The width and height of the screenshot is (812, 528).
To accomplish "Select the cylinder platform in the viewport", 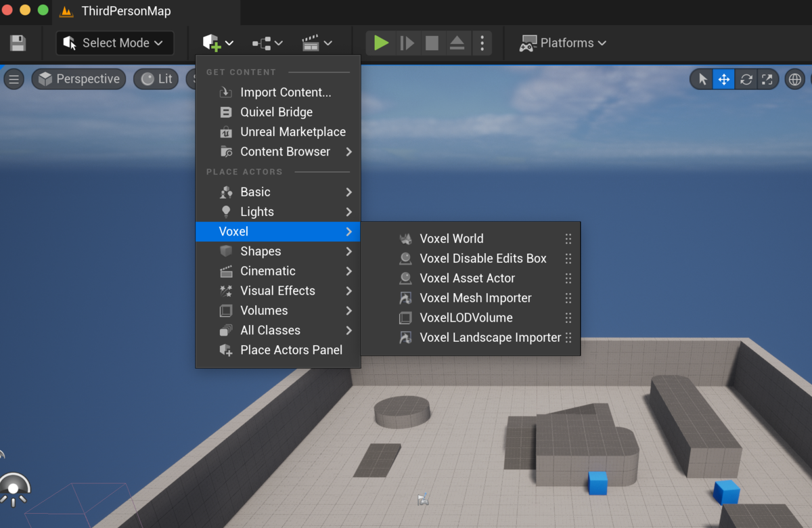I will point(402,412).
